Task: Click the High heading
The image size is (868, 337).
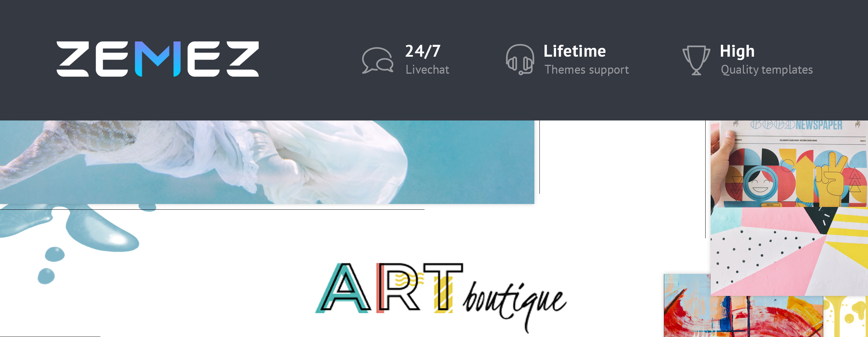Action: [x=737, y=52]
